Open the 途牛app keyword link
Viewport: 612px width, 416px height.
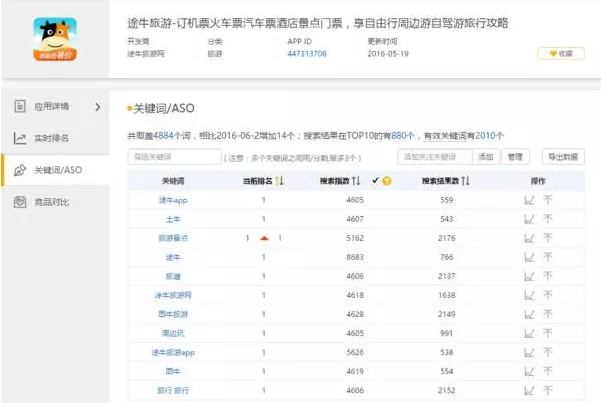coord(173,201)
